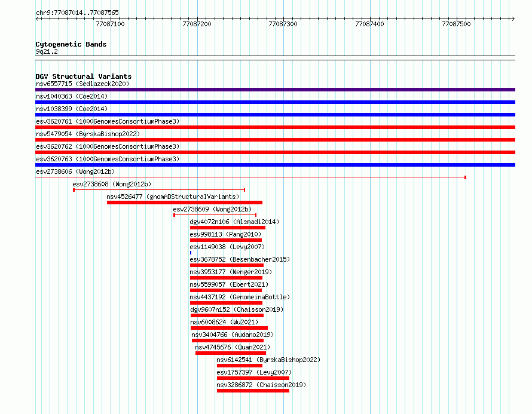Screen dimensions: 532x414
Task: Click ruler position 77087200
Action: click(x=197, y=24)
